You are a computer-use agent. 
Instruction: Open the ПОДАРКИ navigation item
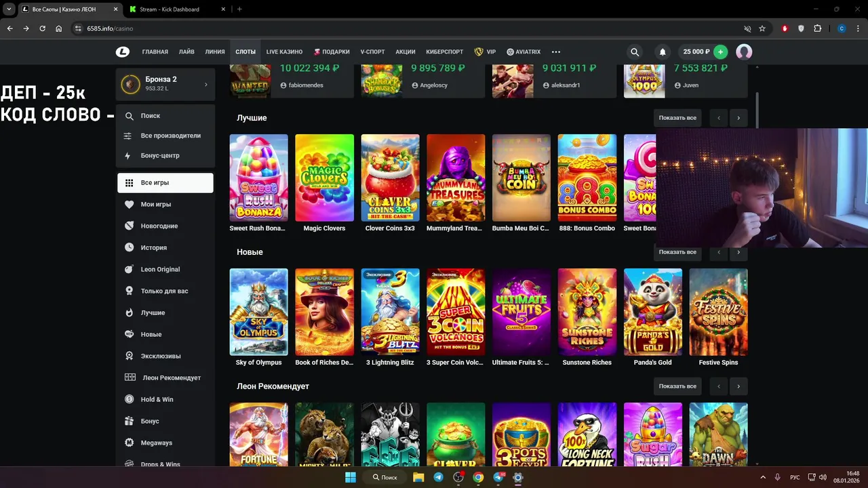pyautogui.click(x=332, y=52)
